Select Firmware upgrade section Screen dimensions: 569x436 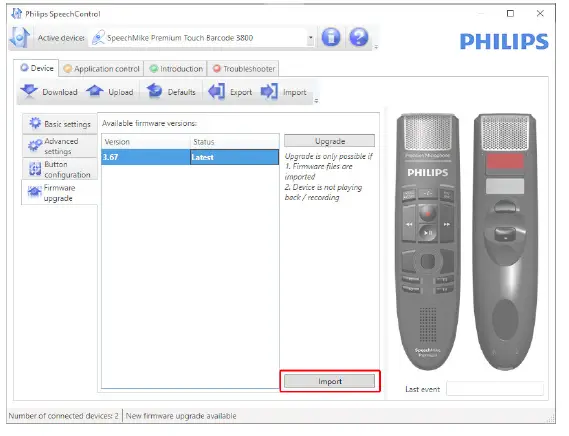(x=60, y=193)
